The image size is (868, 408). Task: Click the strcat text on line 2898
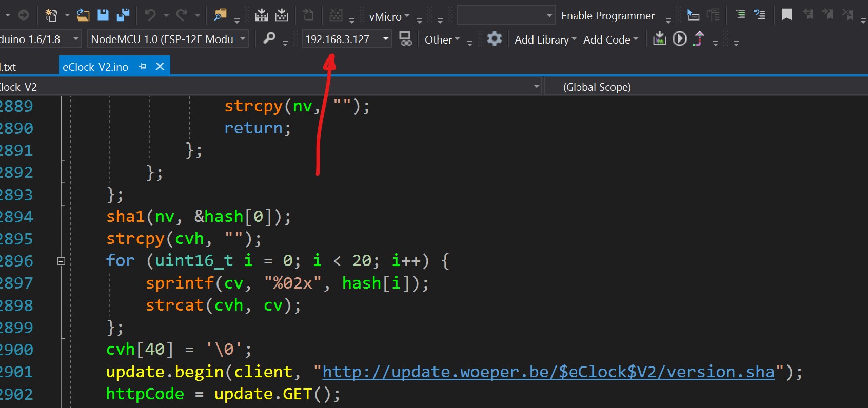(x=174, y=305)
